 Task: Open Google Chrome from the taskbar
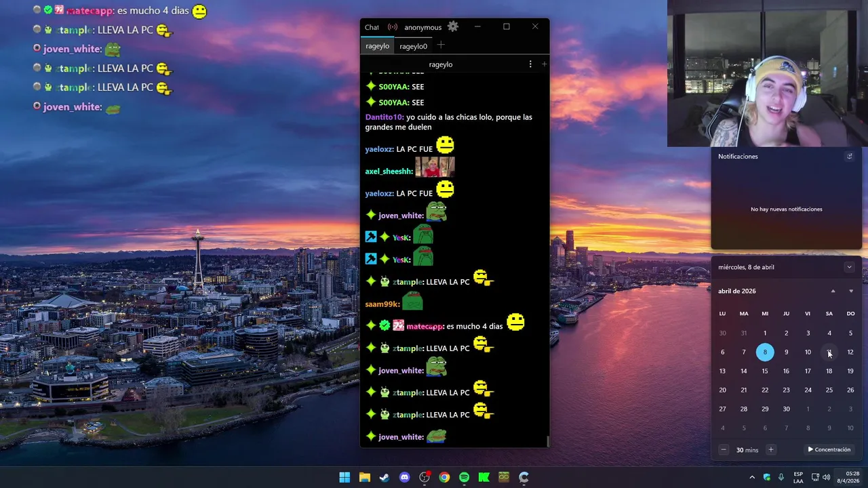(x=444, y=477)
